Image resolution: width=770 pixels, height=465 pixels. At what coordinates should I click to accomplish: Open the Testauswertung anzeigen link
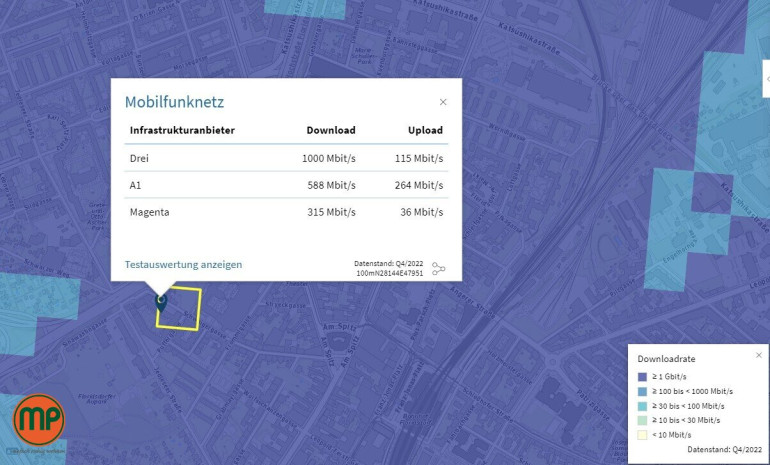tap(183, 265)
